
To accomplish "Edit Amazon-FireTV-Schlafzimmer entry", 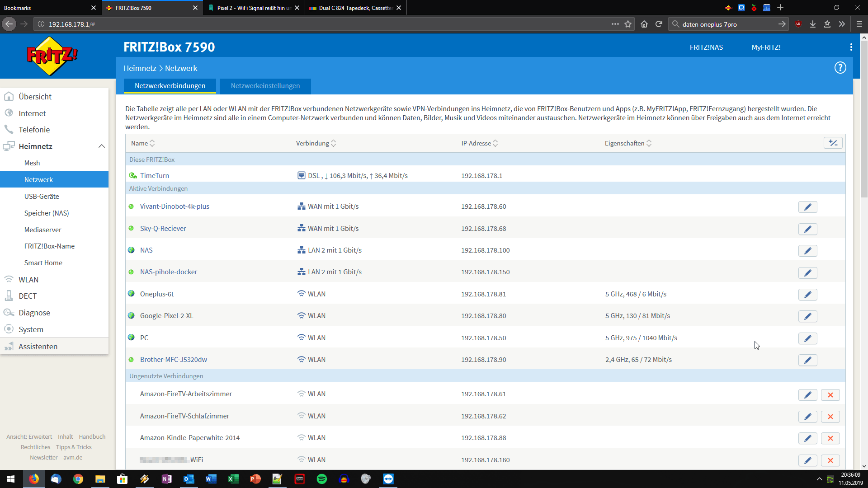I will point(807,417).
